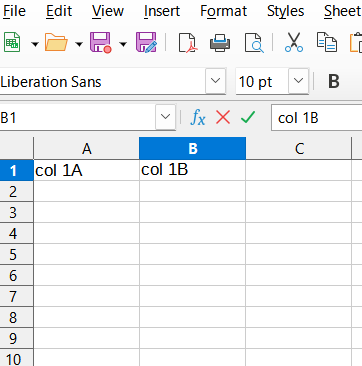Select row 4 header
The height and width of the screenshot is (366, 362).
click(16, 233)
